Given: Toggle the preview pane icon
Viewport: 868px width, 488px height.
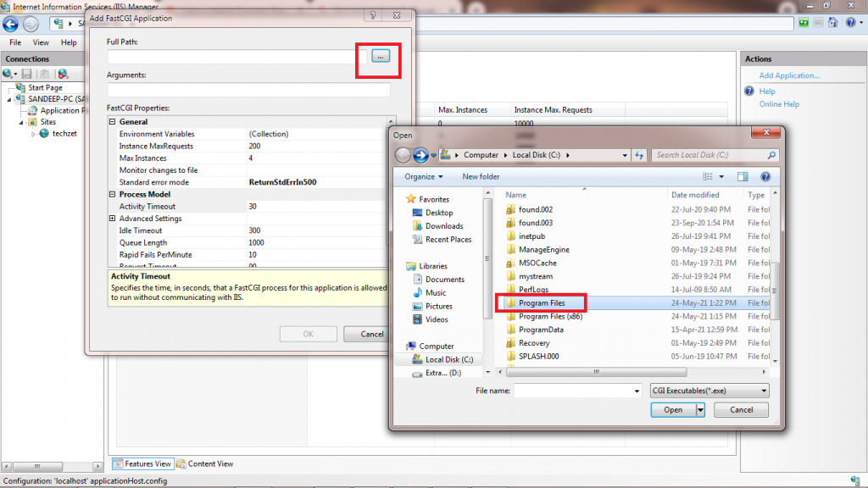Looking at the screenshot, I should coord(743,176).
